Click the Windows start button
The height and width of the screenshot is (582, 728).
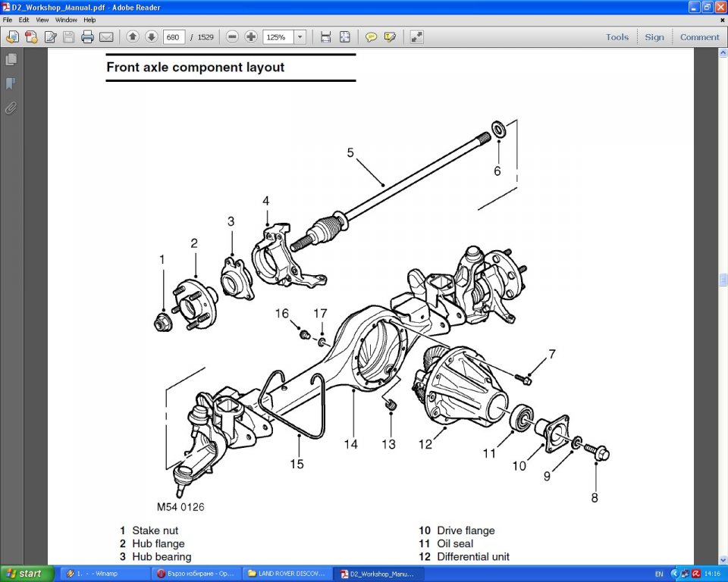(27, 574)
